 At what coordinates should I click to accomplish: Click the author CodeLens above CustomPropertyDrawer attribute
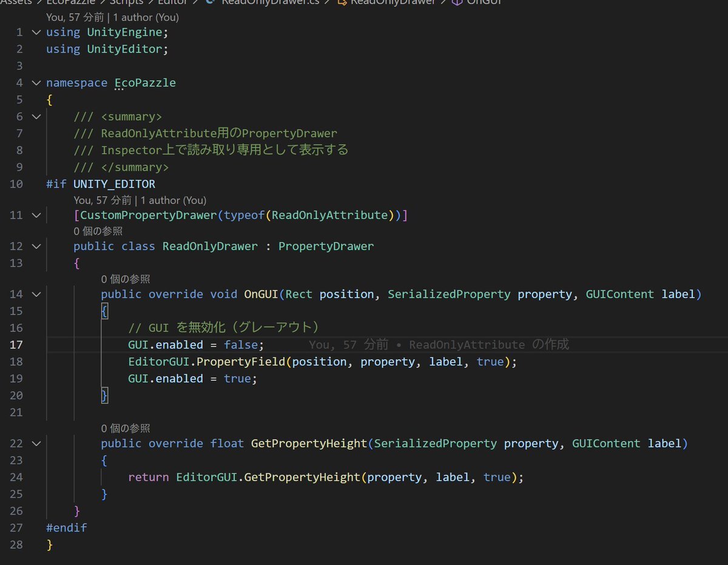tap(140, 200)
